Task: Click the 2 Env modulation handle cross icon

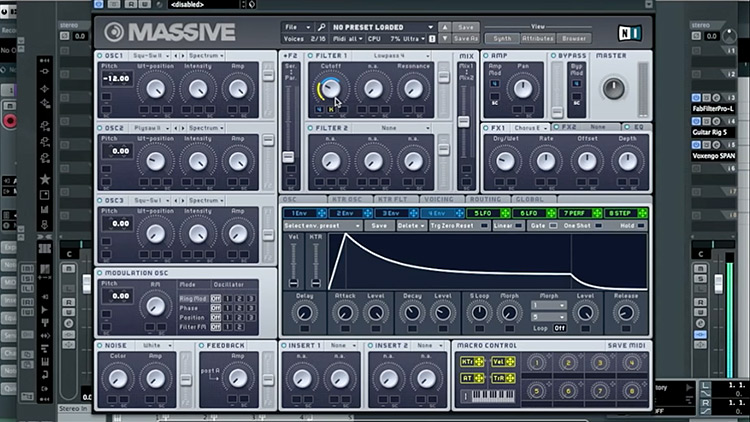Action: click(367, 213)
